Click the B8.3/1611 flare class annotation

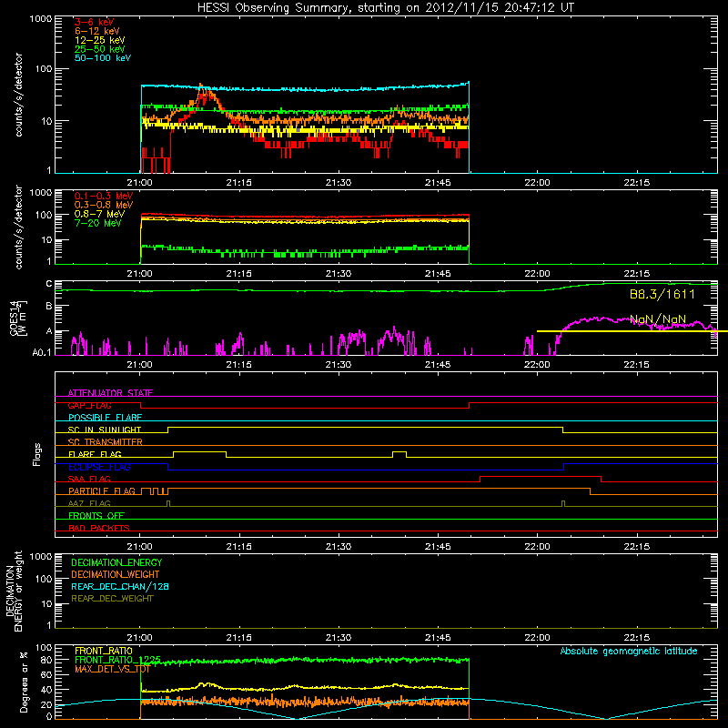coord(662,294)
